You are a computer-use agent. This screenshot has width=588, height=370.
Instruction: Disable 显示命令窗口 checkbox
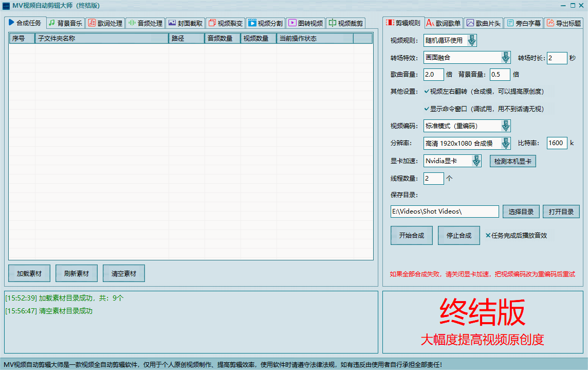[427, 109]
